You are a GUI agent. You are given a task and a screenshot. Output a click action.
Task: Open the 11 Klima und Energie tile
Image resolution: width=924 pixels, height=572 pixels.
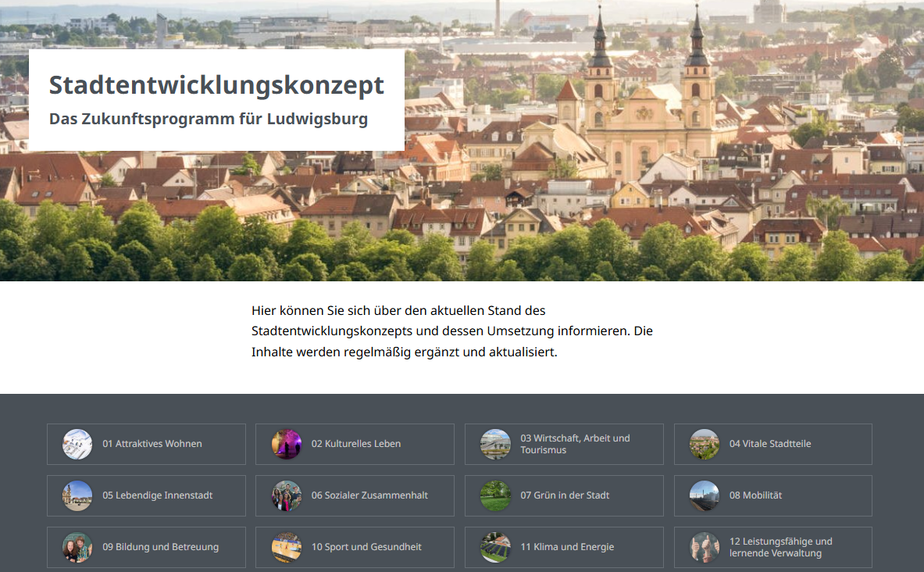coord(564,547)
